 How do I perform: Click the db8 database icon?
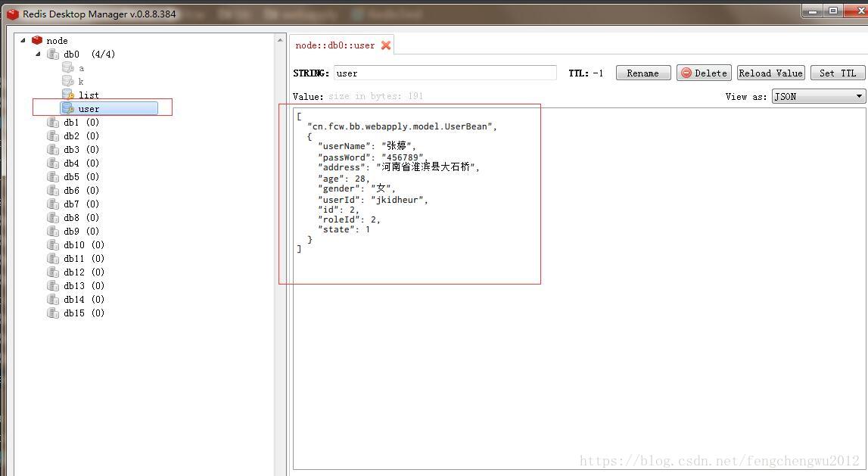[53, 217]
